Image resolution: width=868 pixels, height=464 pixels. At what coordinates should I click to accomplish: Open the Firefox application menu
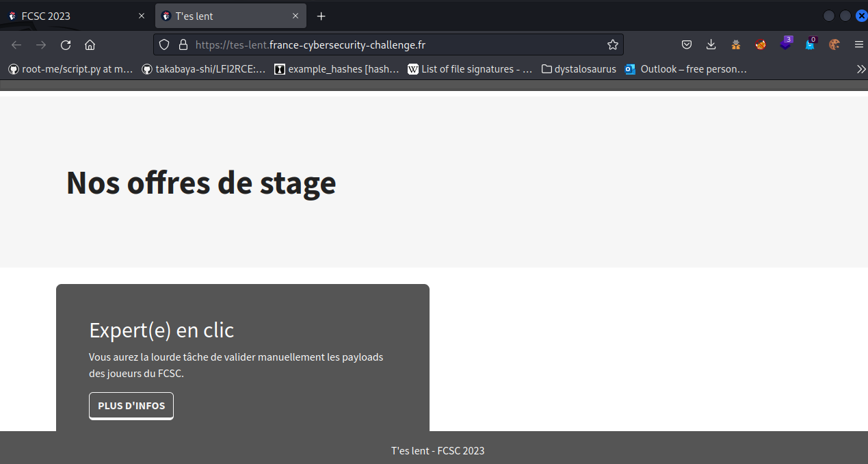(858, 45)
